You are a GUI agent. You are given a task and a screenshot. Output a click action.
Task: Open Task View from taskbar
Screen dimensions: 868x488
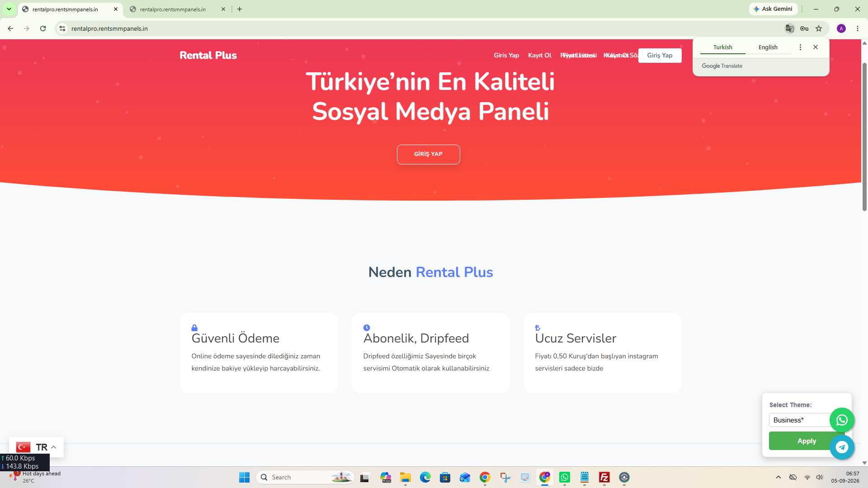tap(365, 477)
